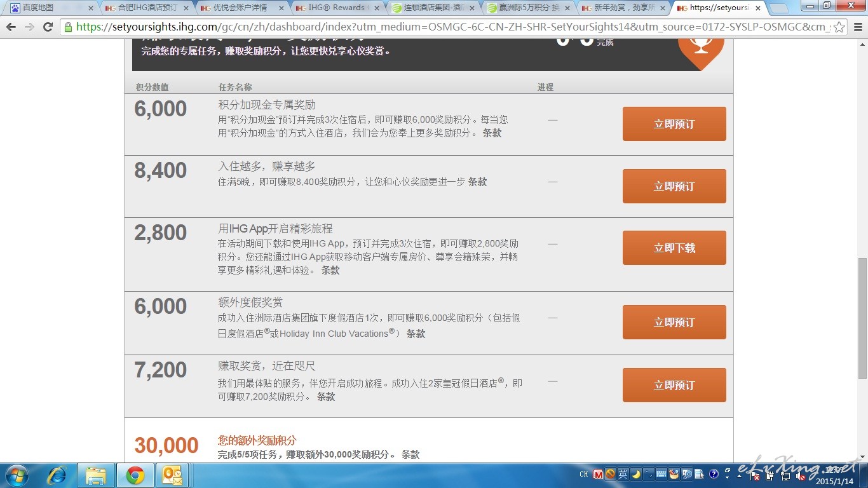Screen dimensions: 868x488
Task: Click the 2015/1/14 date in the tray
Action: pos(836,481)
